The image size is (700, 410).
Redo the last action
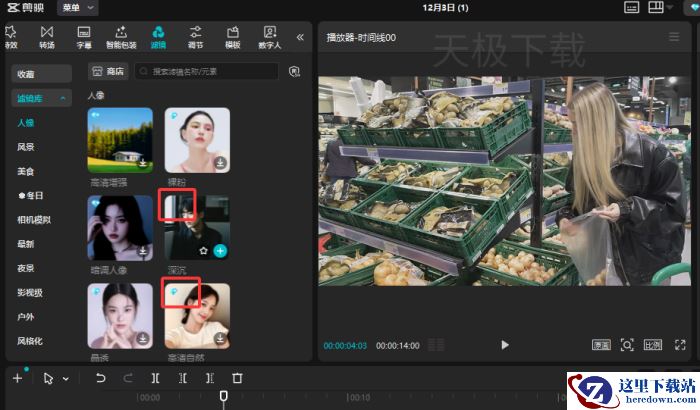(x=128, y=378)
